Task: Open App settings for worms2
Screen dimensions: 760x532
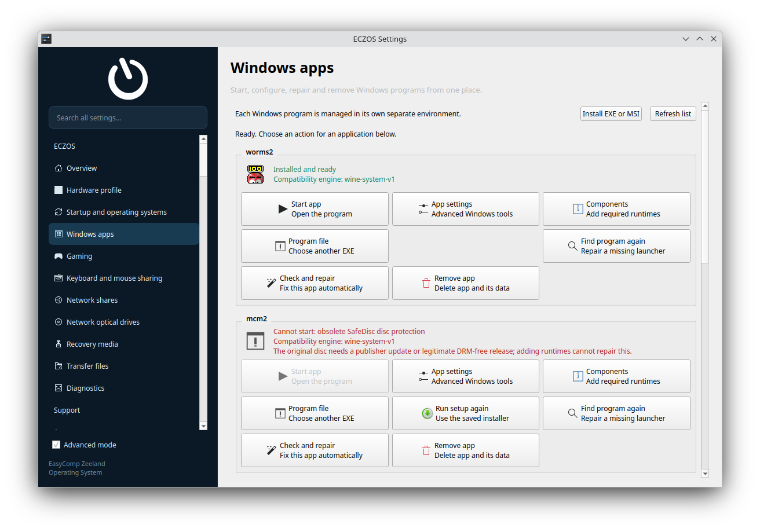Action: point(466,209)
